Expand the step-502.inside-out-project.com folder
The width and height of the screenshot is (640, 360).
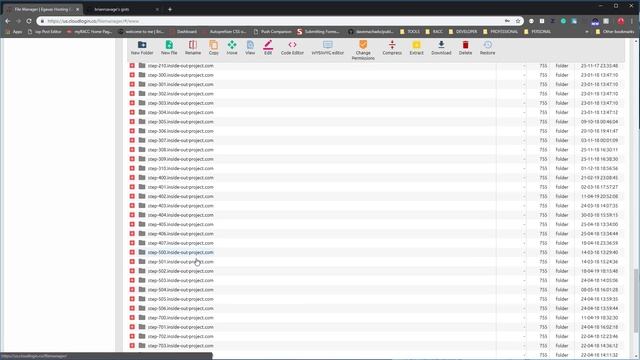(x=132, y=271)
